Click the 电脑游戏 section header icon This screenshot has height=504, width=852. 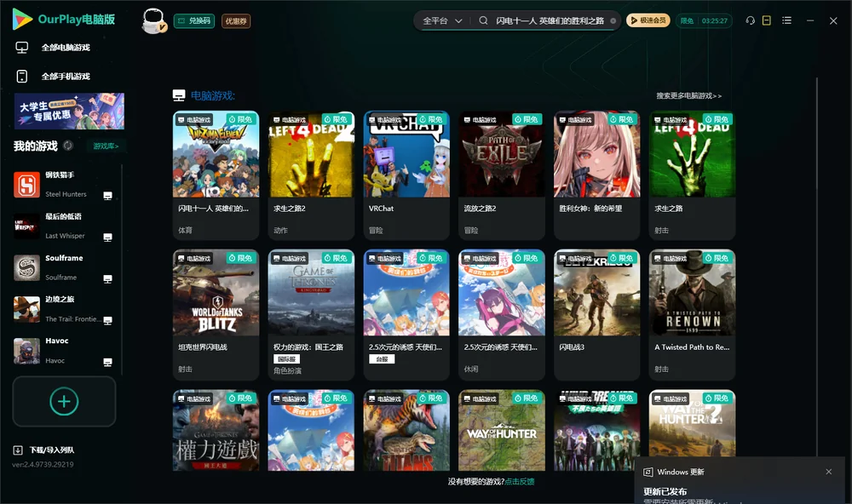click(179, 95)
